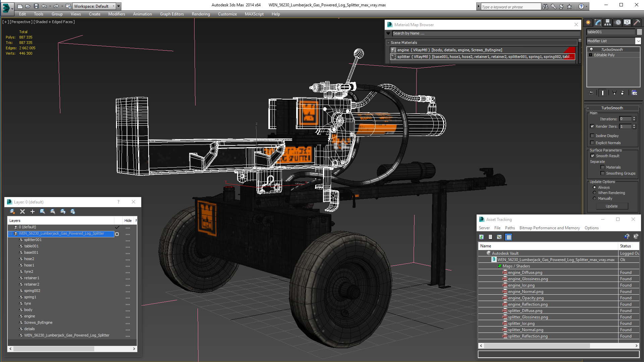Enable Separate by Materials checkbox
Viewport: 644px width, 362px height.
[x=602, y=167]
